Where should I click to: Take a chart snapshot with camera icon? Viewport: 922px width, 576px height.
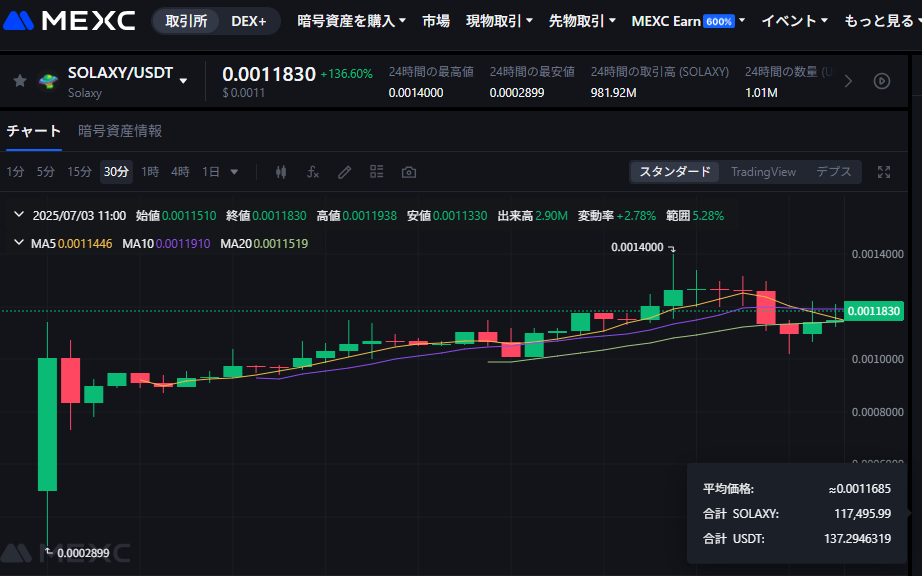tap(408, 172)
